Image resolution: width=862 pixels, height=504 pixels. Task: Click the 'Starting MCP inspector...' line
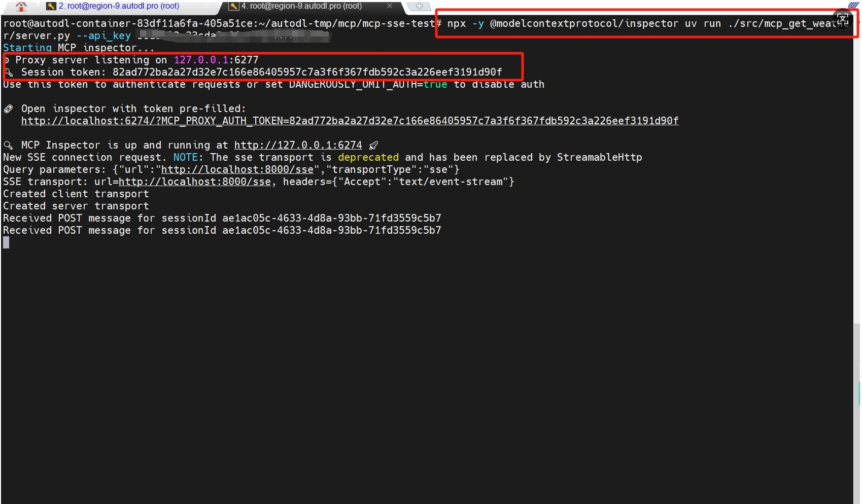[79, 48]
